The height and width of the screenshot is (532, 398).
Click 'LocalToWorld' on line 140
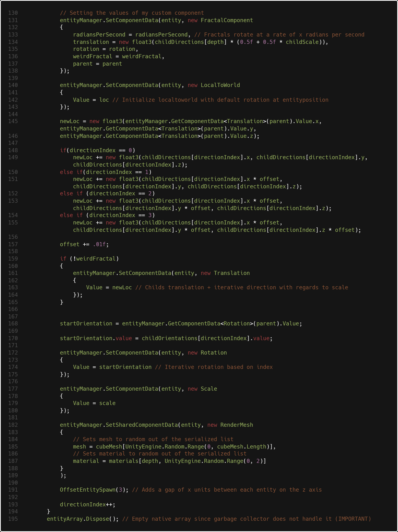click(220, 85)
